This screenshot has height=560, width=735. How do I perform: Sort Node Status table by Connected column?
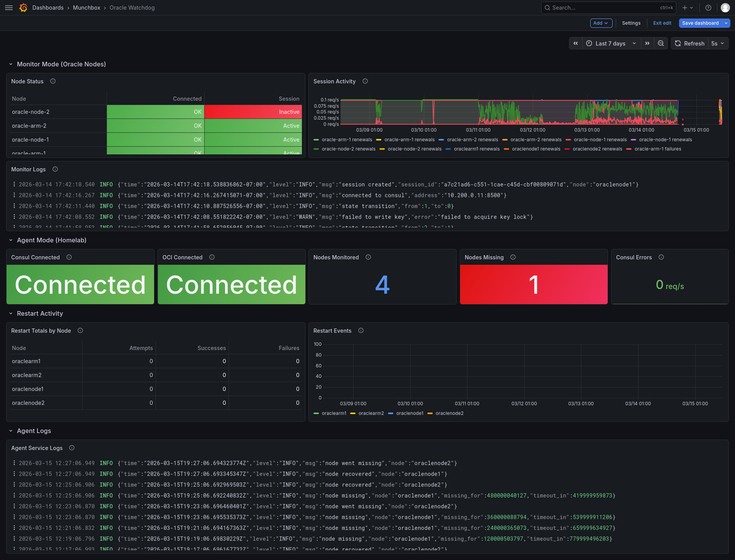[187, 99]
